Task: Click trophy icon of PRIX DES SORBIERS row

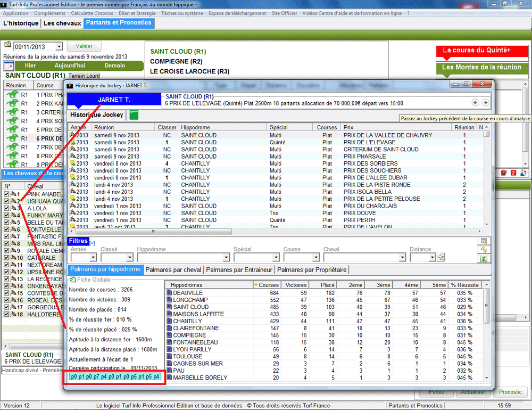Action: [x=72, y=163]
